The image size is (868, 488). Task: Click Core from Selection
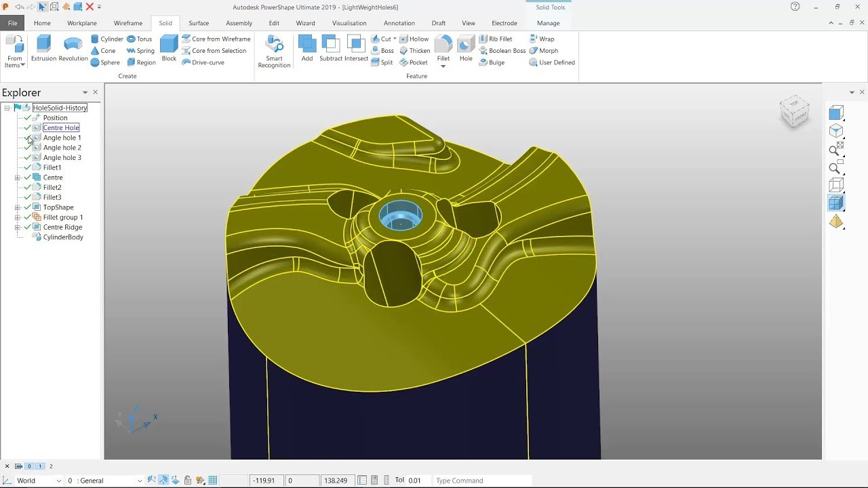pos(214,51)
